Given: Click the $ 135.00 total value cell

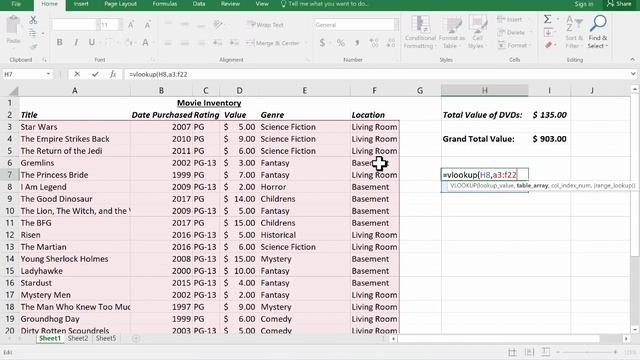Looking at the screenshot, I should click(x=549, y=115).
